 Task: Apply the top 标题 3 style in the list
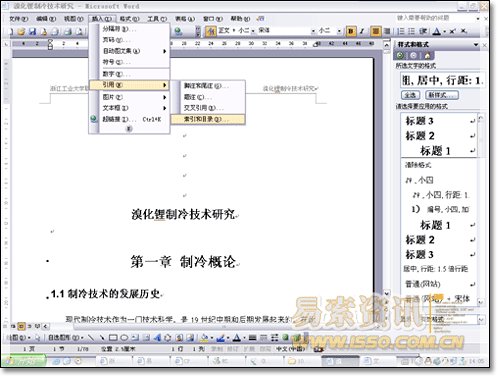click(439, 121)
